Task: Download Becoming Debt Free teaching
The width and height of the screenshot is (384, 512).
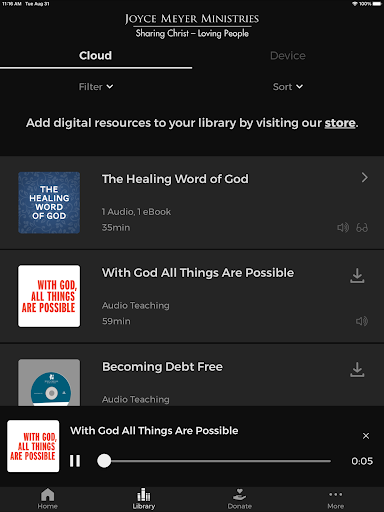Action: coord(357,369)
